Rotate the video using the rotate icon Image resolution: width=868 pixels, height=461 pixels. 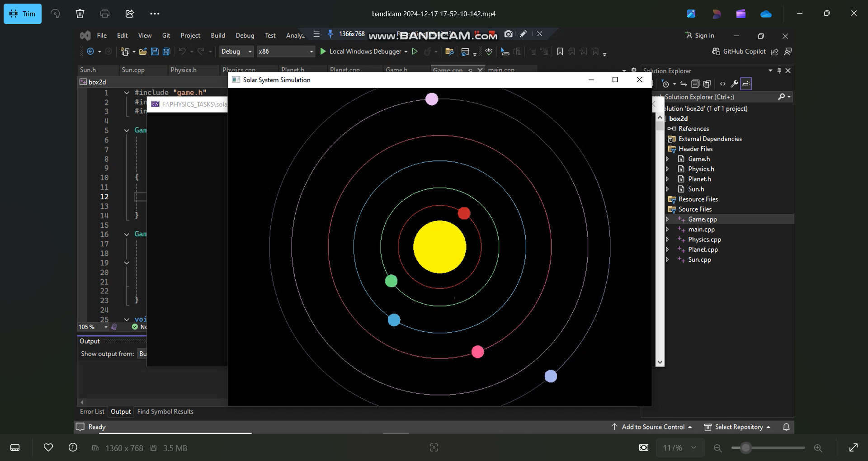55,14
